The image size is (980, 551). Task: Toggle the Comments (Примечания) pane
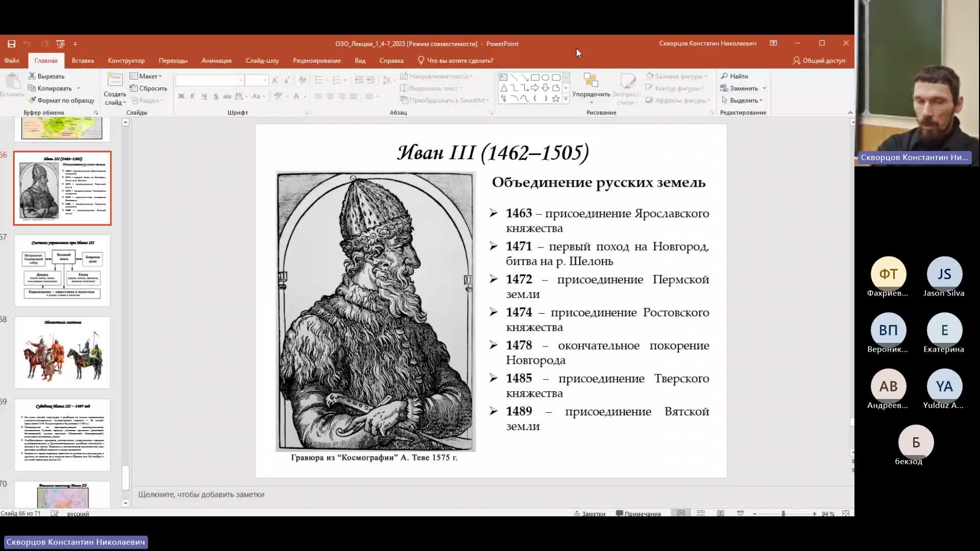pos(639,514)
